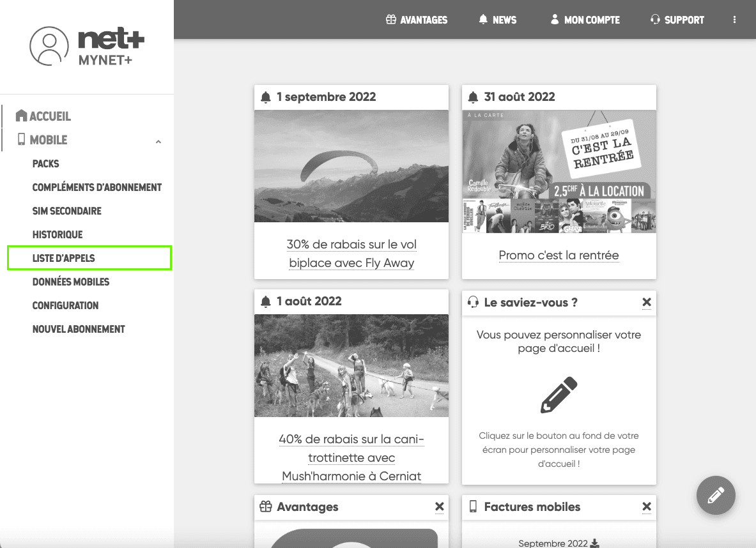Click download icon next to Septembre 2022
The image size is (756, 548).
[x=595, y=543]
